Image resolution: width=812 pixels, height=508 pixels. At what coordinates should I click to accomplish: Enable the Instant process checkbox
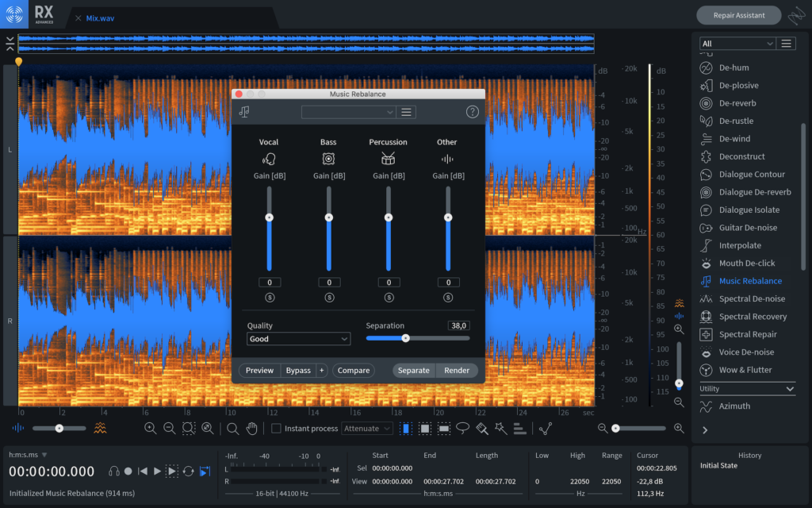coord(276,429)
